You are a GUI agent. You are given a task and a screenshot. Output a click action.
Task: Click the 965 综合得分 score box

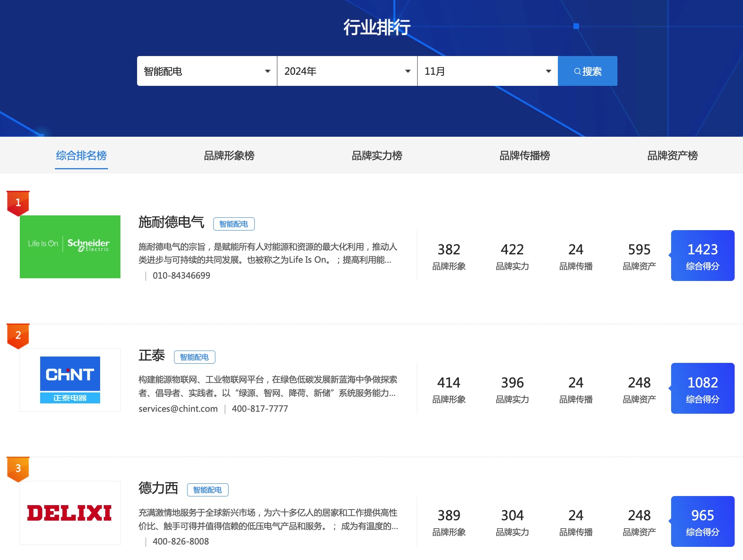point(702,521)
